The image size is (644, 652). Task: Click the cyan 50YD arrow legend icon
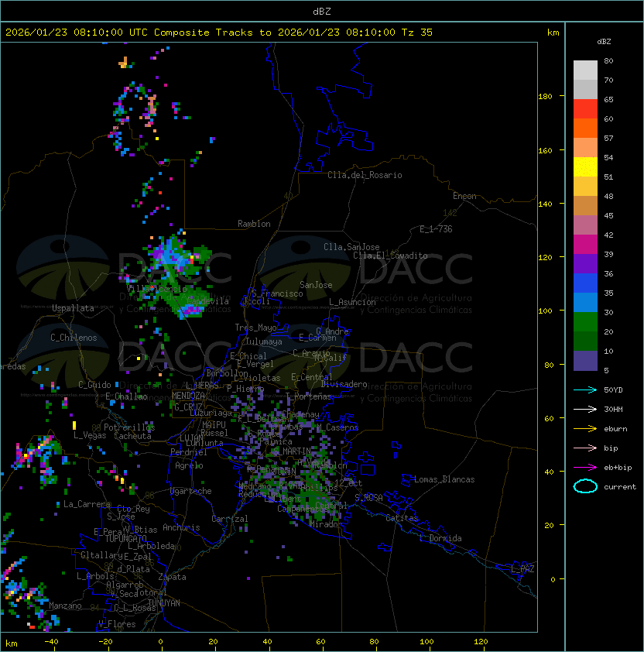585,389
